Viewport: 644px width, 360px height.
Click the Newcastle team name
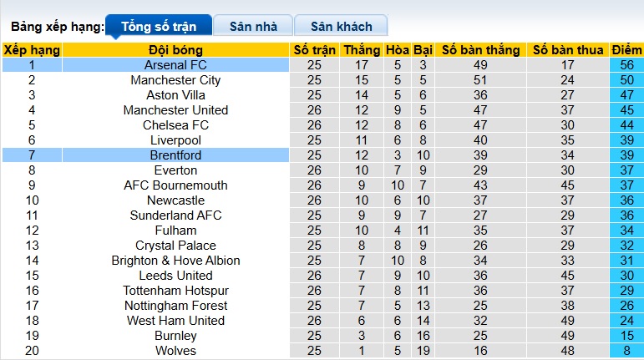tap(175, 200)
